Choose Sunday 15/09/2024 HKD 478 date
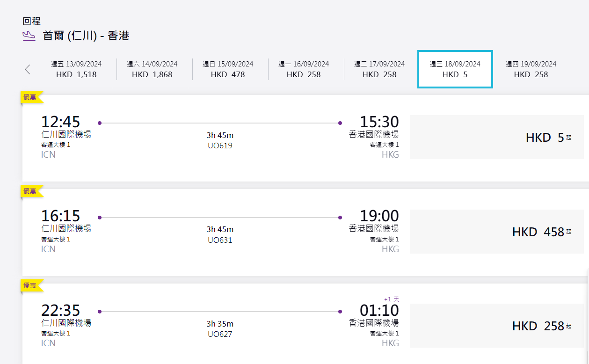589x364 pixels. point(228,69)
